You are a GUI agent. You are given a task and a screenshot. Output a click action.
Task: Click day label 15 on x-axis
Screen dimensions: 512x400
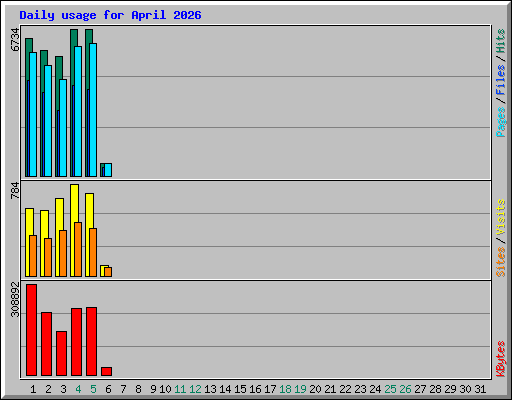pos(240,389)
